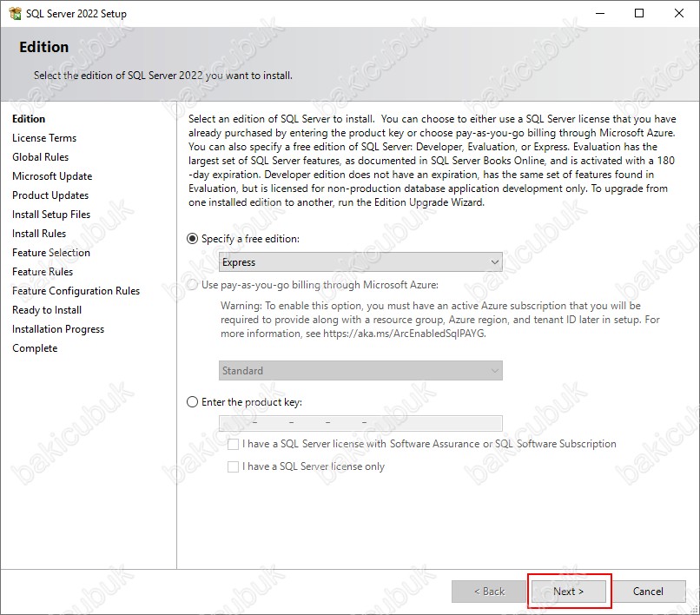This screenshot has height=615, width=700.
Task: Click the SQL Server Setup title bar icon
Action: [x=15, y=13]
